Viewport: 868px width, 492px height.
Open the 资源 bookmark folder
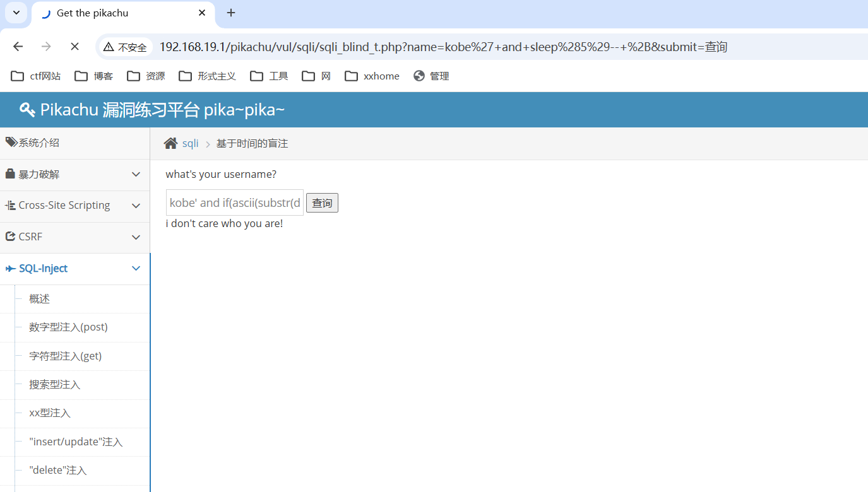tap(146, 76)
